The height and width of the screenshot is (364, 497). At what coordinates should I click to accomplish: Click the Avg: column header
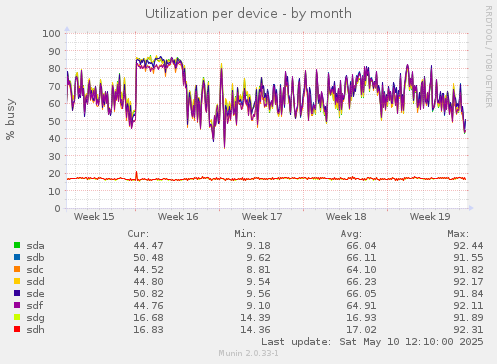tap(351, 234)
